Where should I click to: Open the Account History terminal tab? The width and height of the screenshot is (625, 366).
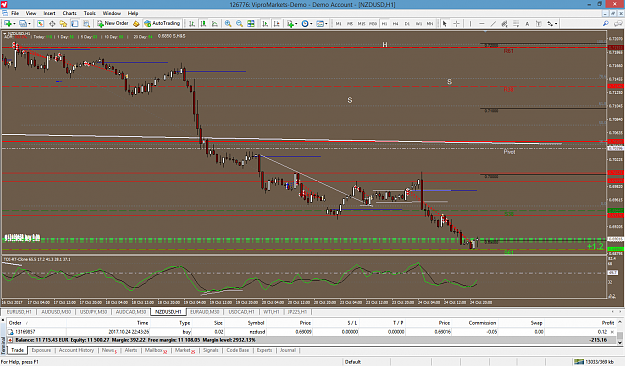pyautogui.click(x=76, y=350)
